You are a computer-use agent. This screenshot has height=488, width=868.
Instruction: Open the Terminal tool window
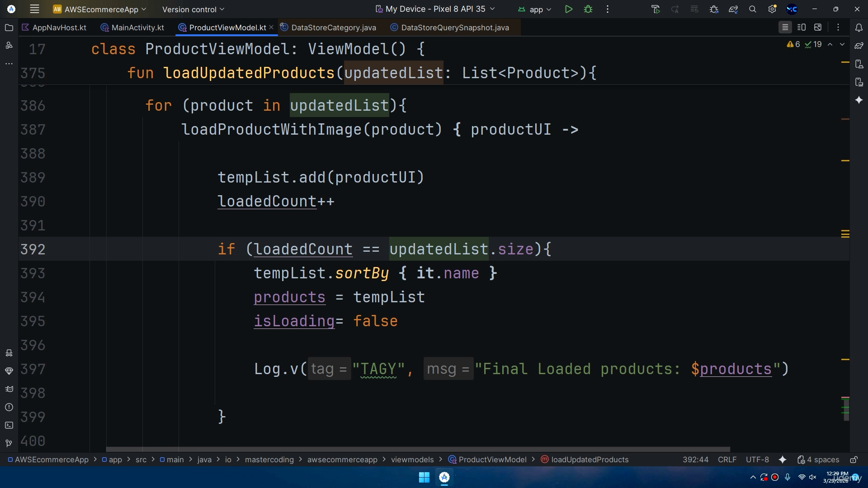coord(9,425)
